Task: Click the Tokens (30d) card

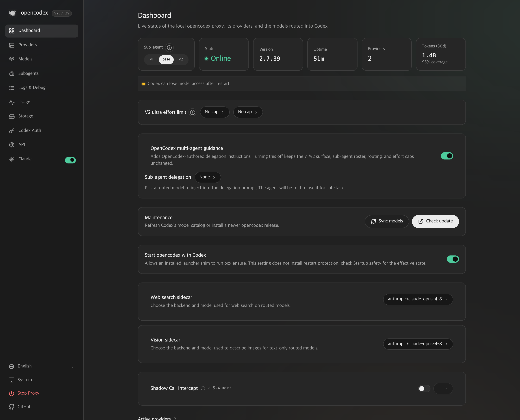Action: pyautogui.click(x=441, y=54)
